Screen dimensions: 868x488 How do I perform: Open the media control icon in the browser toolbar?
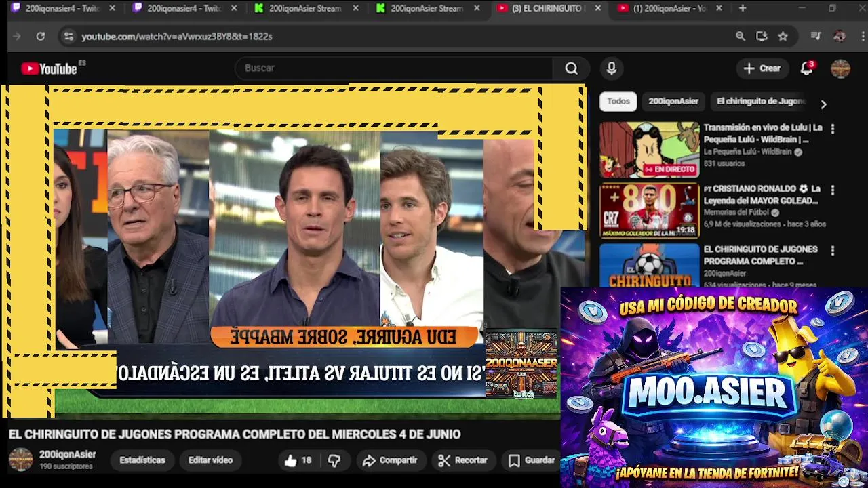click(x=816, y=36)
